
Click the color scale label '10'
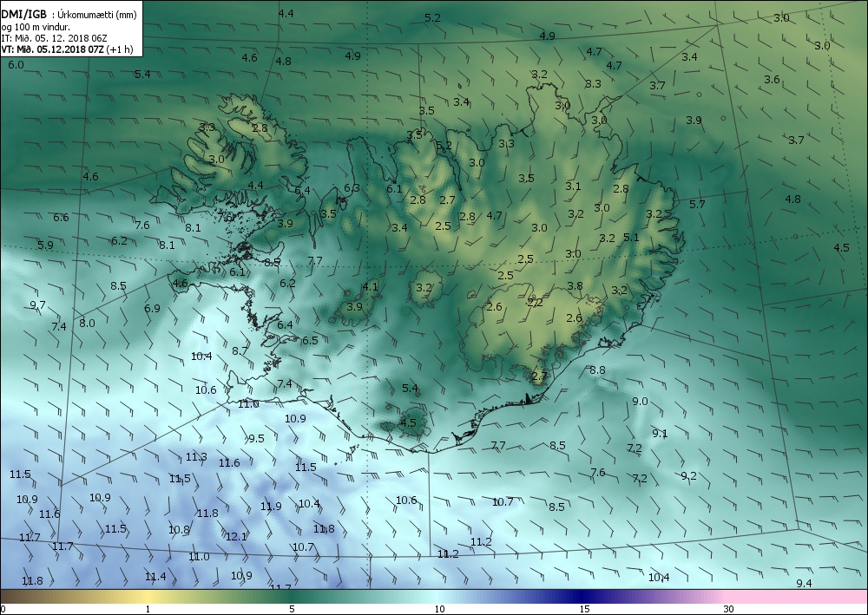(x=439, y=610)
